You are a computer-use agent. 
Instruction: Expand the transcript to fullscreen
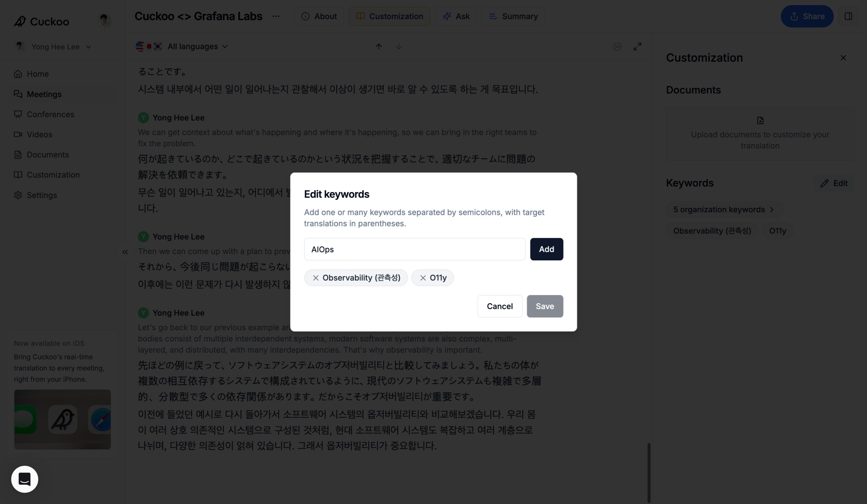coord(637,46)
